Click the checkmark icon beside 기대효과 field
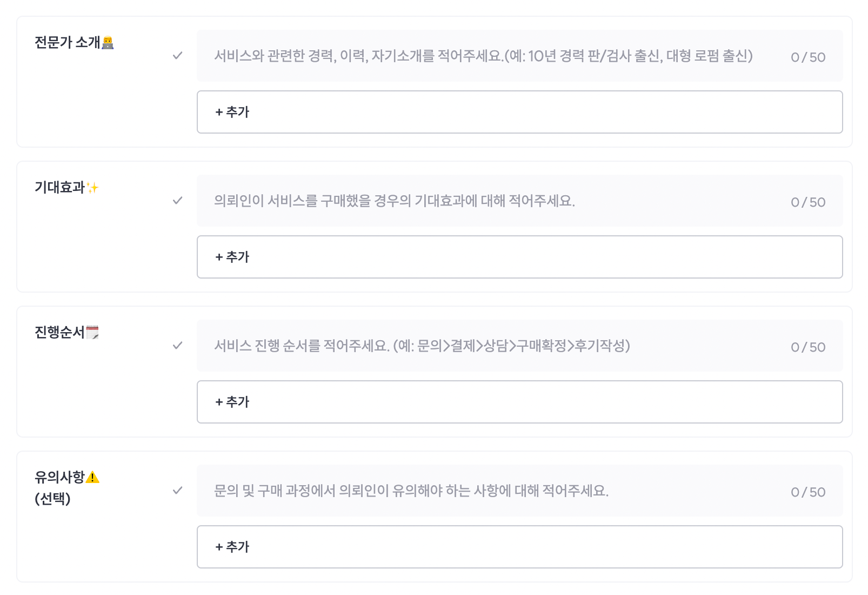 click(177, 201)
